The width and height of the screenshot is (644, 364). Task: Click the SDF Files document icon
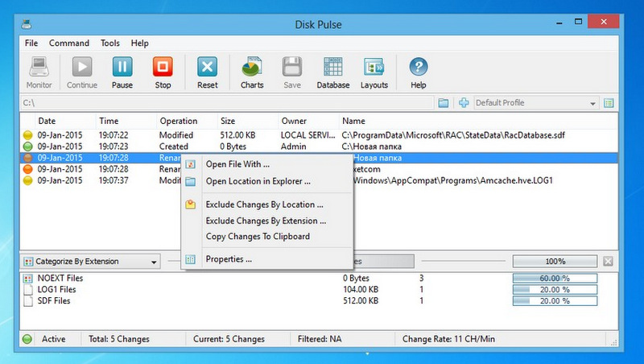coord(28,301)
